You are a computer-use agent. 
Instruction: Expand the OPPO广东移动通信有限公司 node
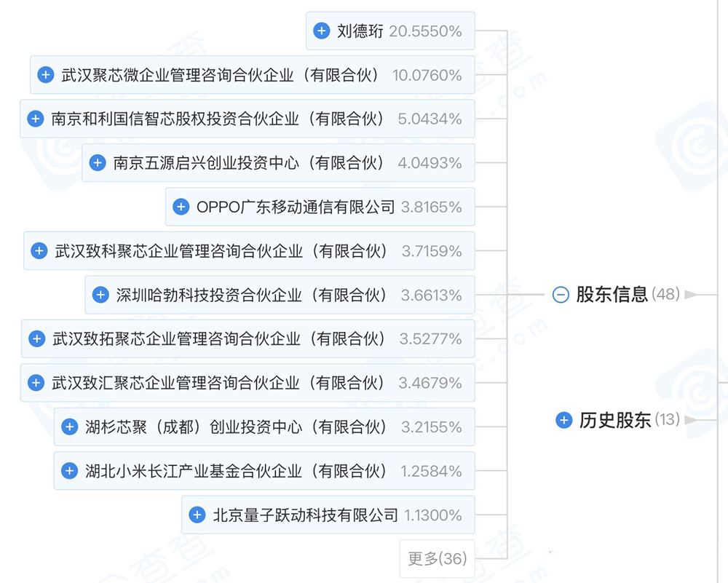180,206
